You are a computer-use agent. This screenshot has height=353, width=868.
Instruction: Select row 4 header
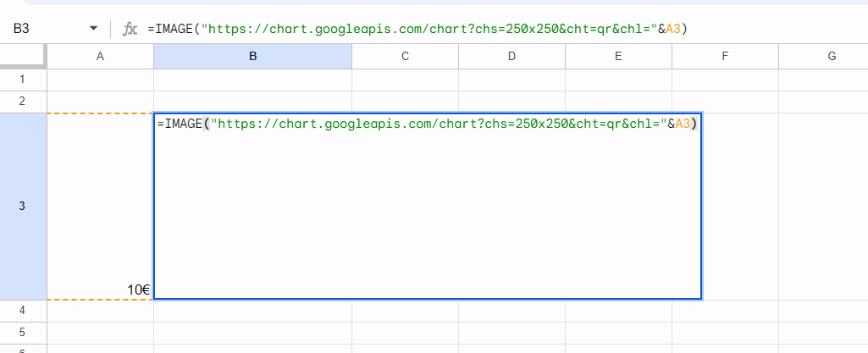tap(23, 310)
